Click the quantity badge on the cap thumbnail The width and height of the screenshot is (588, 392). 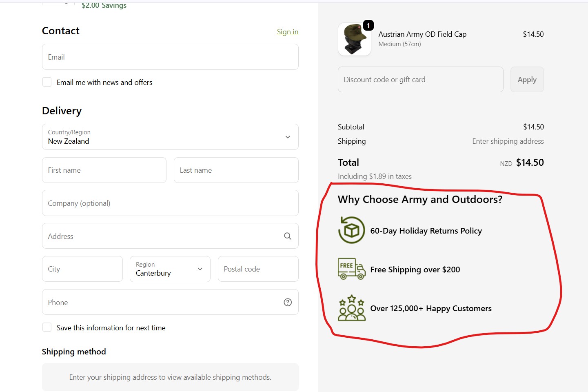pyautogui.click(x=368, y=25)
